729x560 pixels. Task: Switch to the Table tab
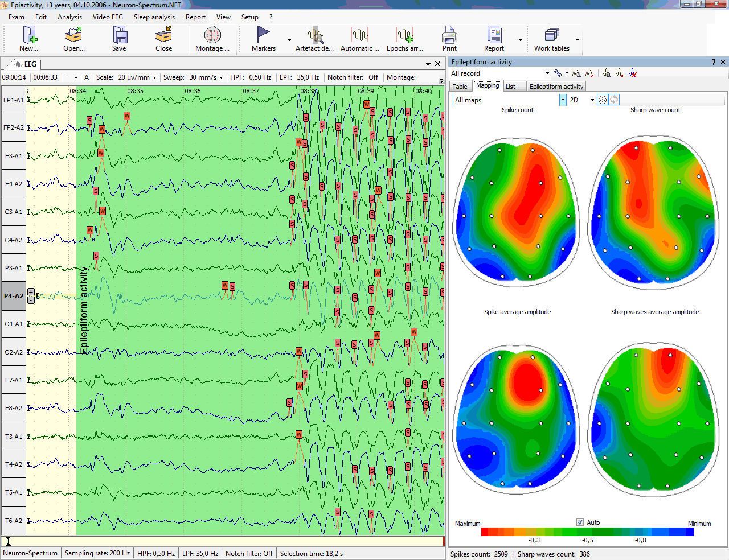[460, 87]
